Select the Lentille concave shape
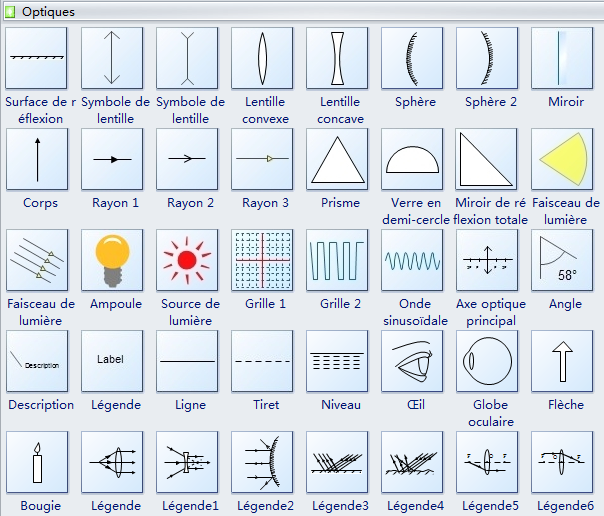The height and width of the screenshot is (516, 604). click(337, 58)
